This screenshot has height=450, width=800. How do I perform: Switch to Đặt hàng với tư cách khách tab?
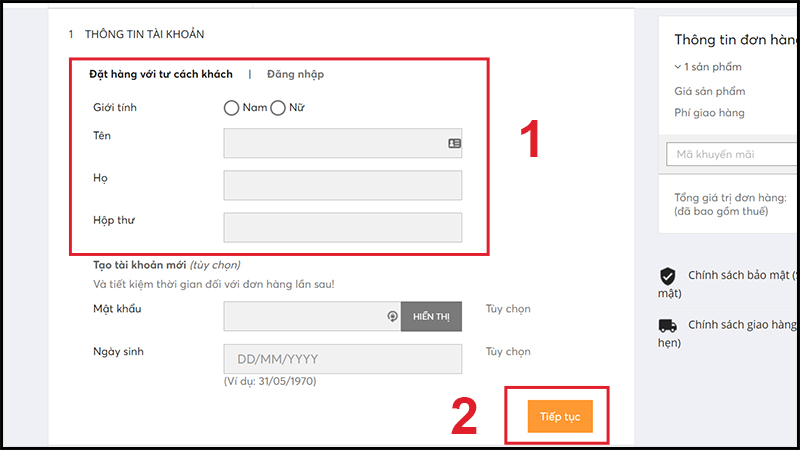[160, 74]
